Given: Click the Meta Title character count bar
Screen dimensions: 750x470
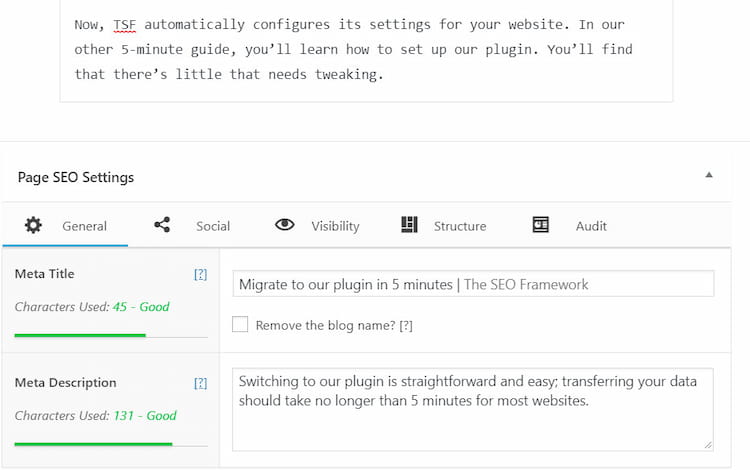Looking at the screenshot, I should (111, 336).
